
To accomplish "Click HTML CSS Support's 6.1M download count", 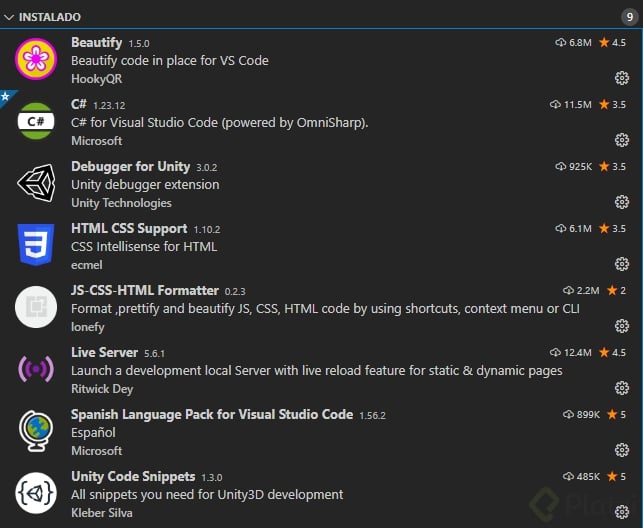I will (x=573, y=228).
